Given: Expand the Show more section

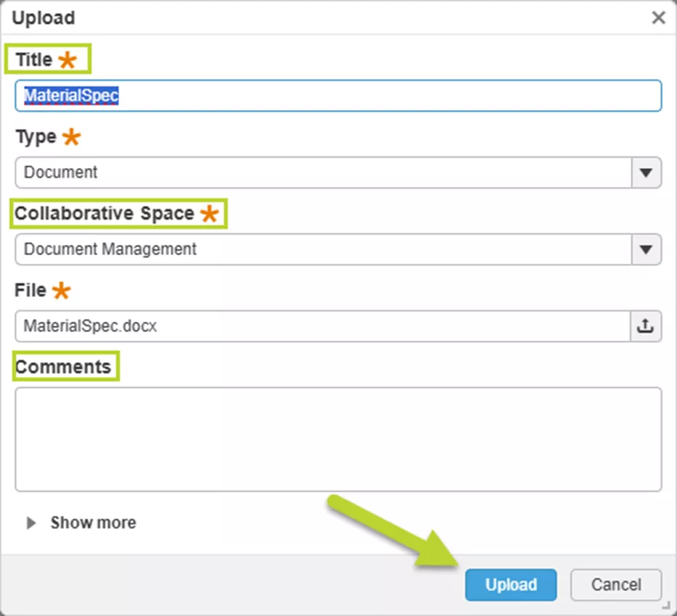Looking at the screenshot, I should coord(93,523).
